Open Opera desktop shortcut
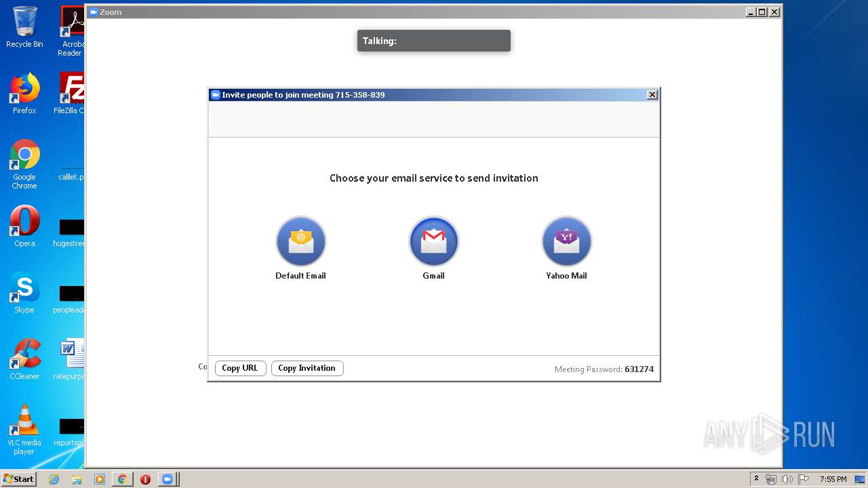 [24, 226]
